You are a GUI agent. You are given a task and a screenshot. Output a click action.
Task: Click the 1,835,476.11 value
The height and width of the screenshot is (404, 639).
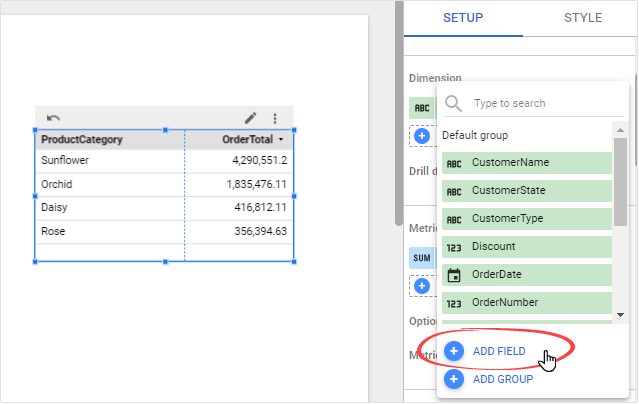[x=256, y=184]
